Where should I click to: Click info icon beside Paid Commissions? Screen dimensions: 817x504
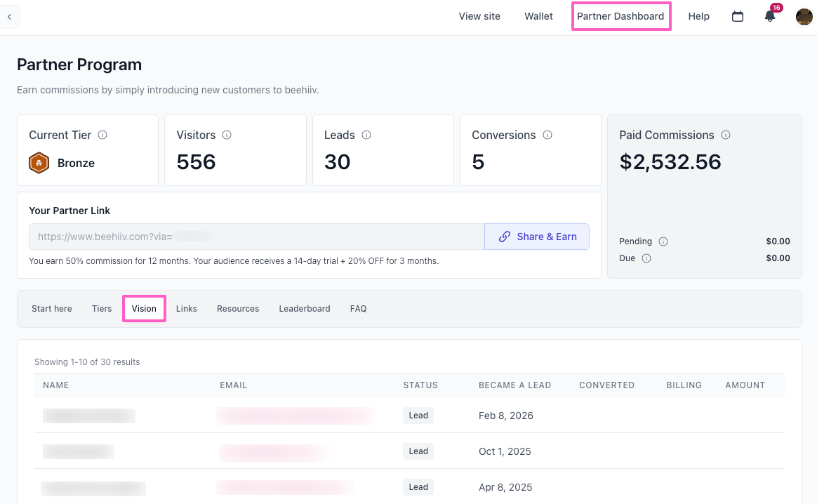tap(726, 135)
